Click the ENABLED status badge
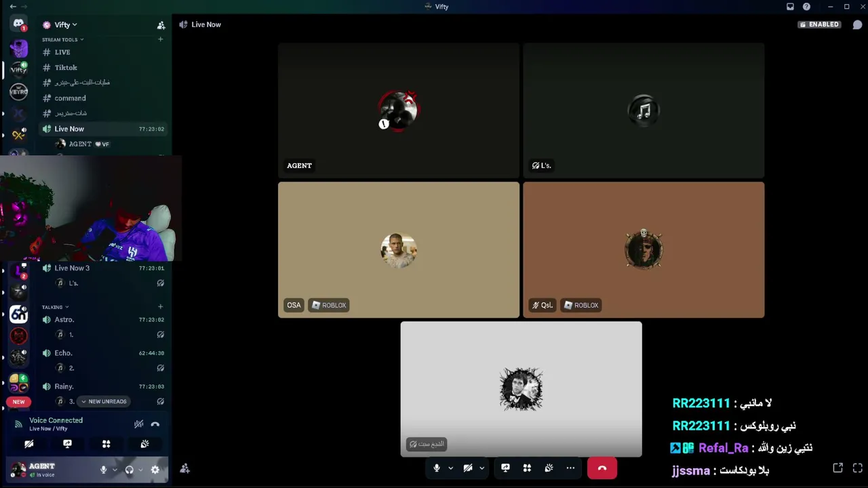This screenshot has width=868, height=488. pyautogui.click(x=819, y=24)
